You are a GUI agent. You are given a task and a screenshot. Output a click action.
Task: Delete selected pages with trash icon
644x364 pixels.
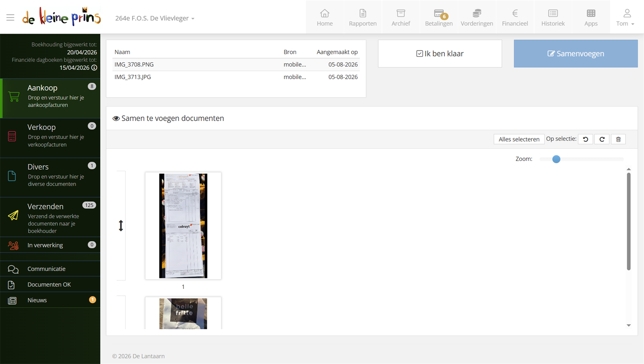tap(618, 139)
